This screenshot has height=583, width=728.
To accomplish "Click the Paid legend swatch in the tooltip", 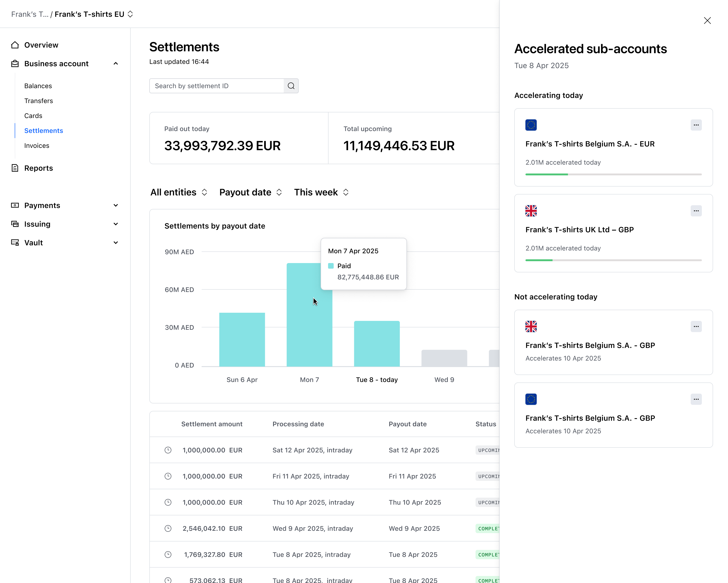I will click(x=331, y=266).
